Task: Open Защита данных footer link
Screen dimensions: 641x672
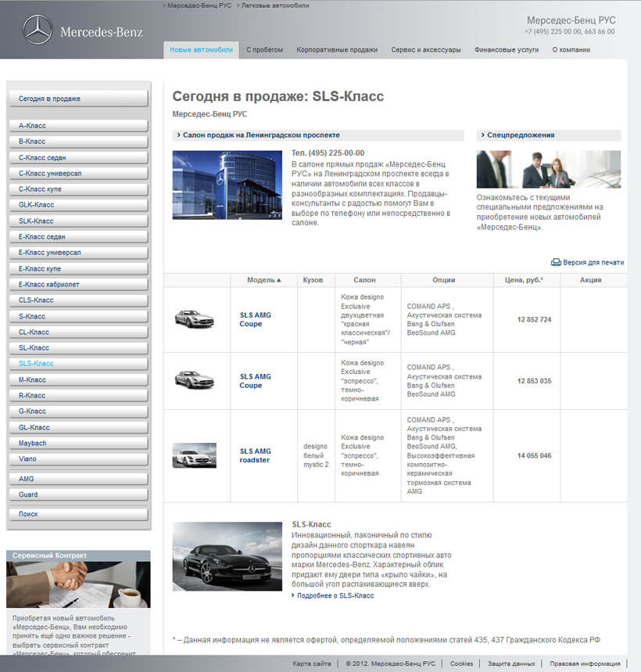Action: pos(511,663)
